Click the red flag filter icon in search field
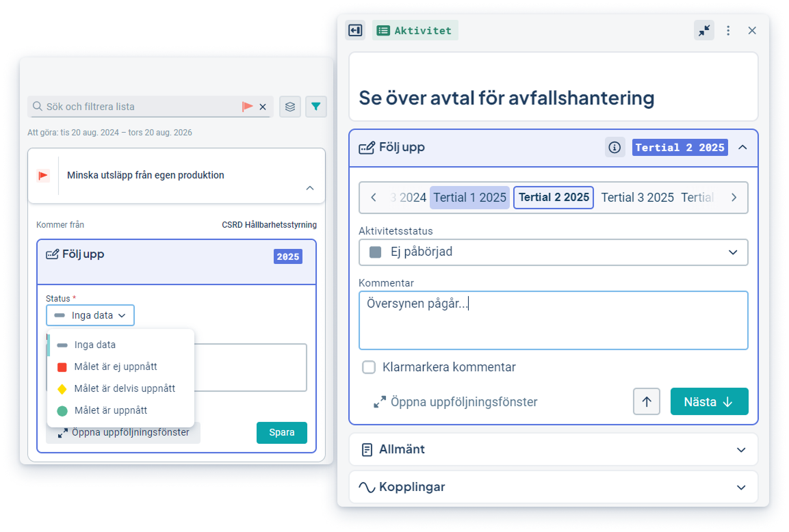The image size is (789, 532). pos(247,107)
